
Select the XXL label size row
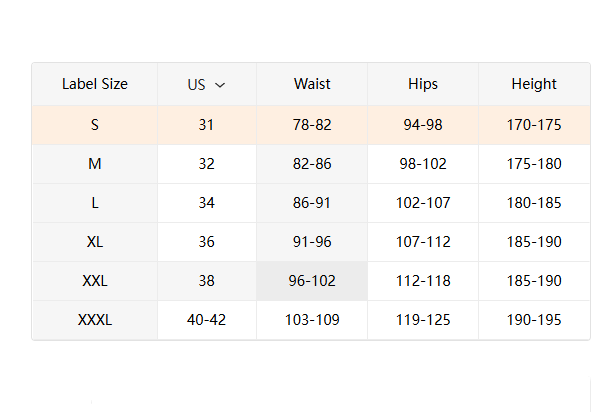(95, 281)
